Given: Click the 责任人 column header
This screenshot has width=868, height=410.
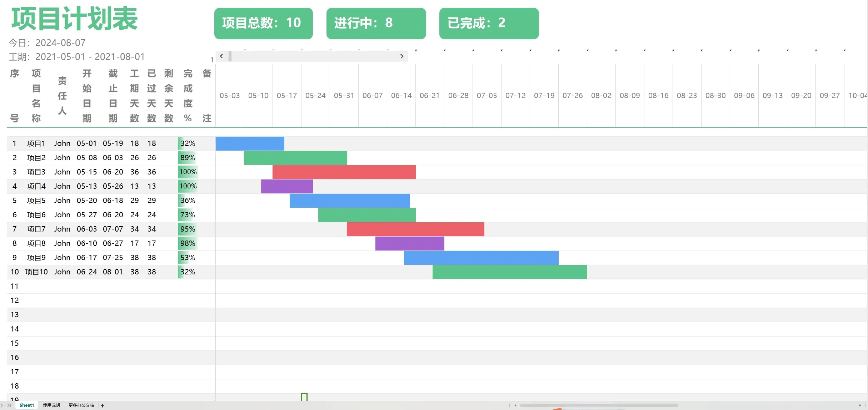Looking at the screenshot, I should [x=62, y=96].
